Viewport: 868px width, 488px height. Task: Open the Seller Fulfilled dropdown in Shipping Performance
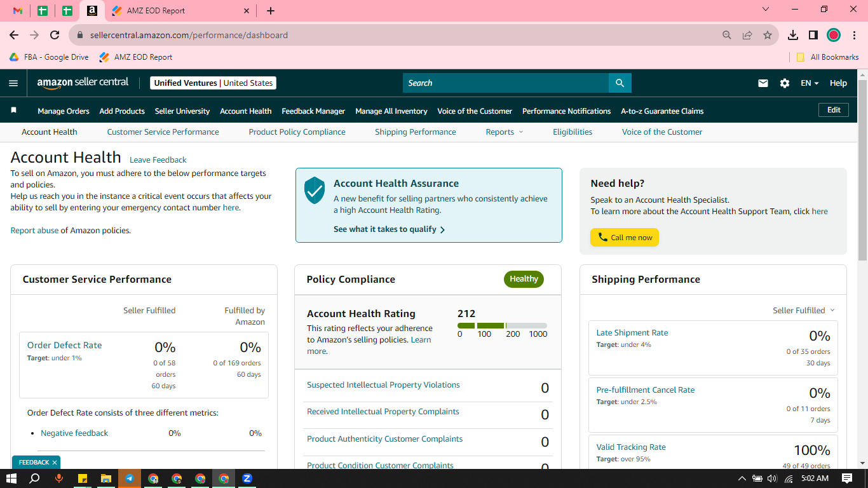click(x=804, y=311)
